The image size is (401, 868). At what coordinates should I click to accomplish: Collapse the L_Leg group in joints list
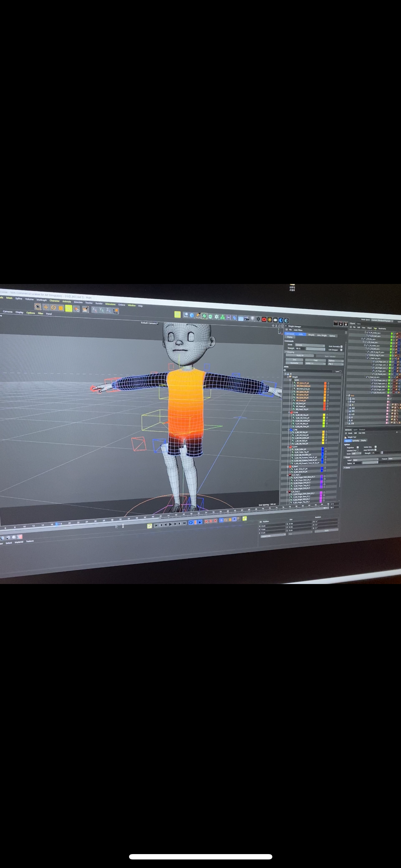click(289, 430)
